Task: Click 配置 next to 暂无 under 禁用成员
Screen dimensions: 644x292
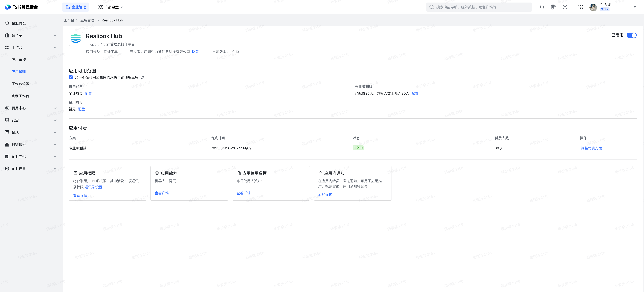Action: point(81,109)
